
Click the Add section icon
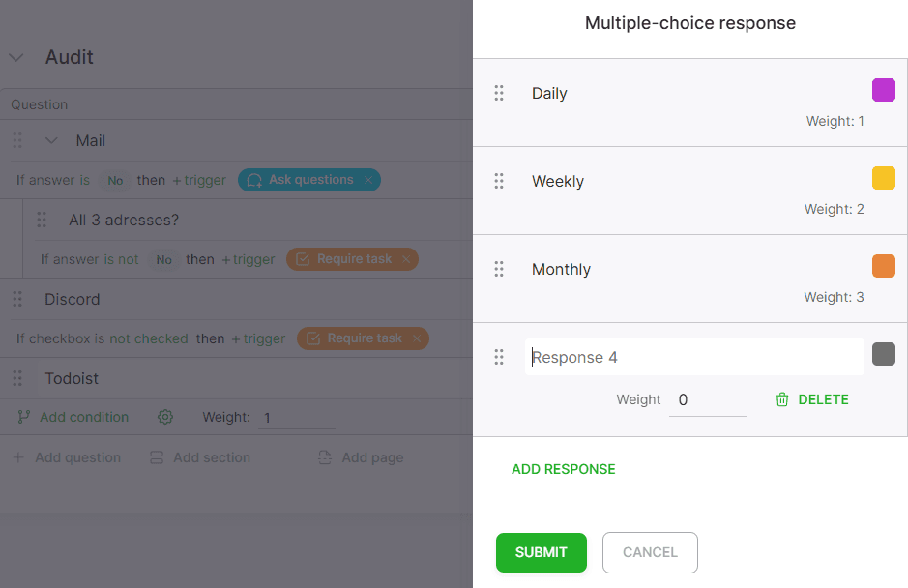pyautogui.click(x=157, y=457)
